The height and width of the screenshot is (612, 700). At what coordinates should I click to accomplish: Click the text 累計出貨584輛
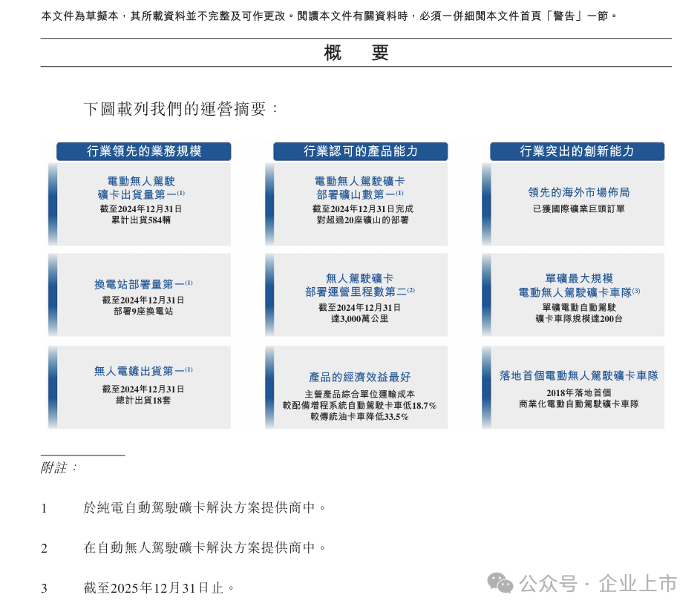(x=141, y=220)
